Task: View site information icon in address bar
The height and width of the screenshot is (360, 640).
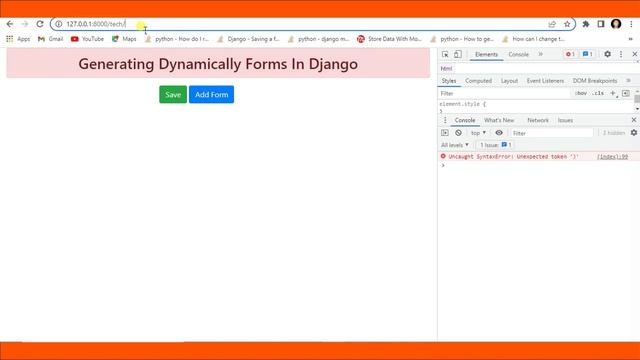Action: 59,24
